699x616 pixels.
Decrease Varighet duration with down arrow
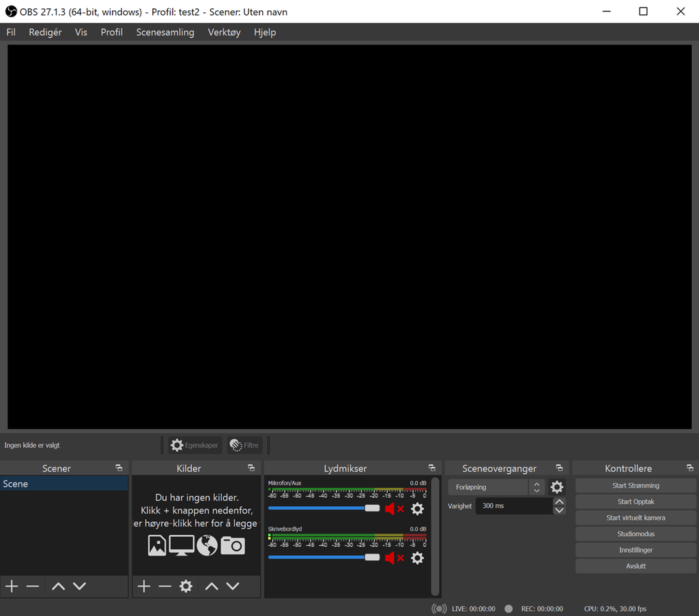click(559, 510)
